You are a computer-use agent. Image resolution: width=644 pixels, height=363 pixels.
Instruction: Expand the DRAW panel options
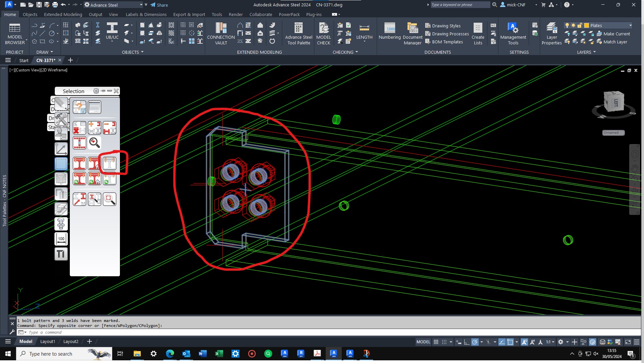pyautogui.click(x=52, y=52)
